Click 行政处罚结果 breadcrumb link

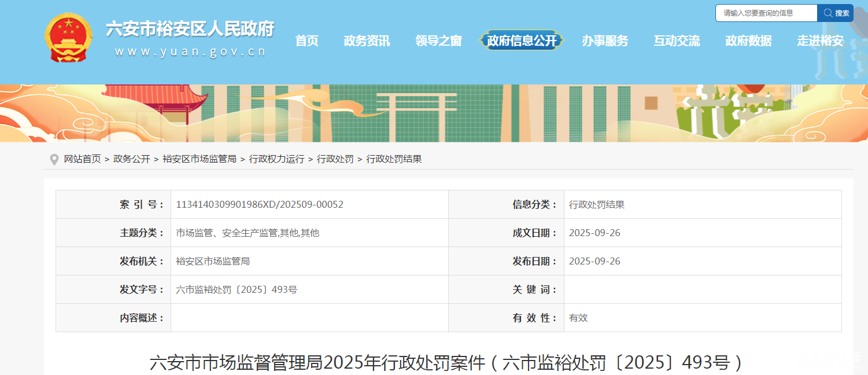(394, 159)
